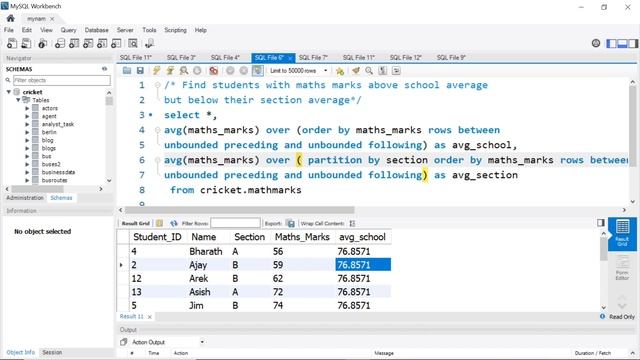Reconnect to DBMS icon

point(149,43)
